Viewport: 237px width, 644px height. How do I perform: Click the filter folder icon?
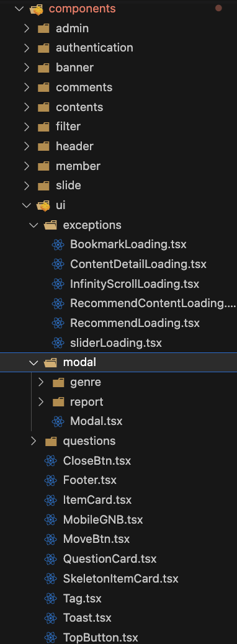[43, 127]
